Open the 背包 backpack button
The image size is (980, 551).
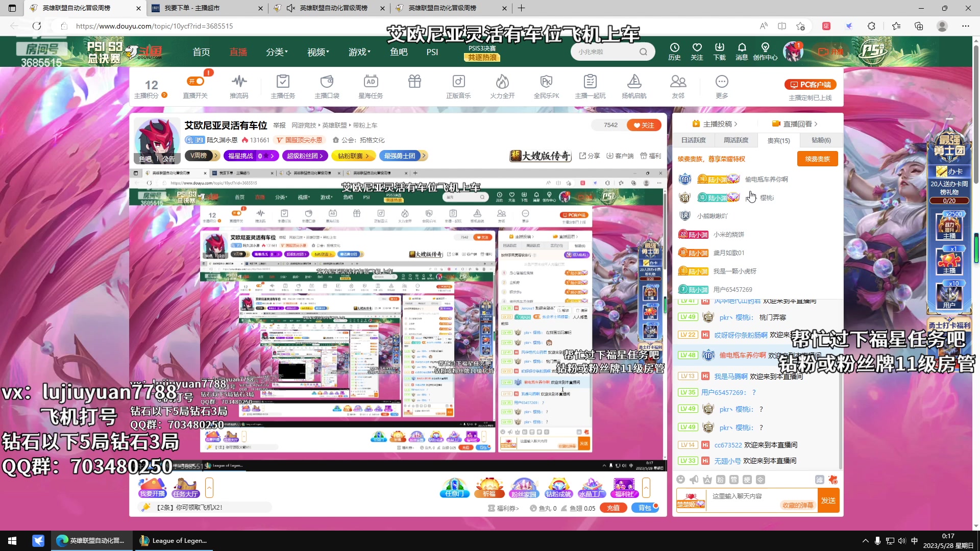click(645, 508)
